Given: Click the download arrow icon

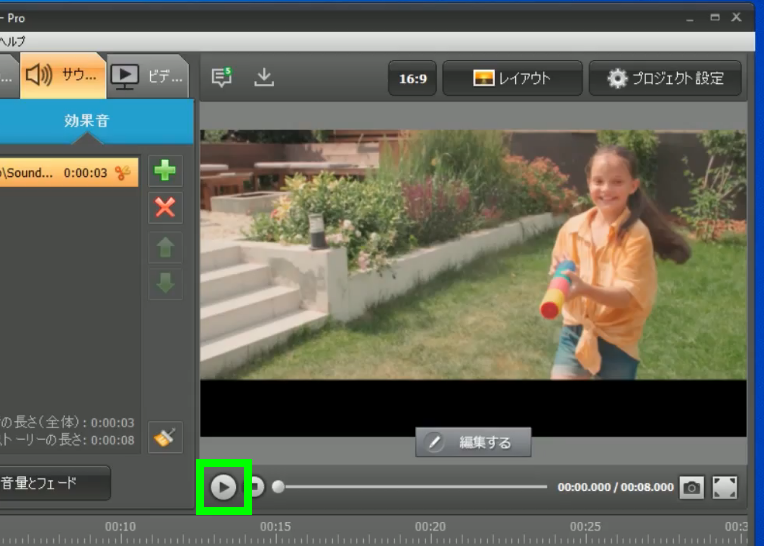Looking at the screenshot, I should 263,78.
